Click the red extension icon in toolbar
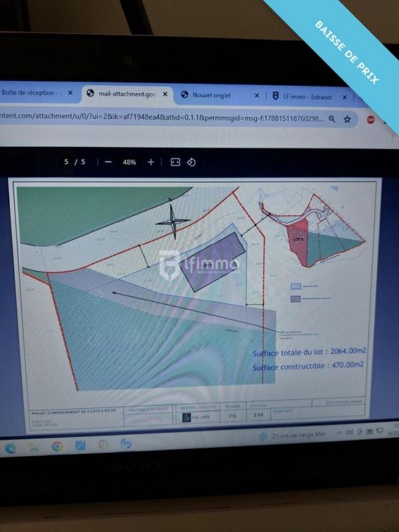This screenshot has height=532, width=399. (371, 120)
